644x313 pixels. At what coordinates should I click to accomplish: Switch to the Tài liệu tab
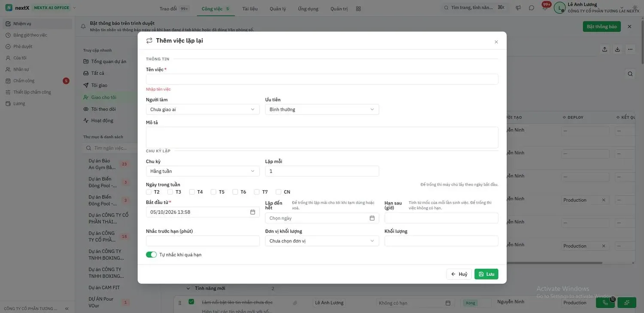pyautogui.click(x=250, y=9)
